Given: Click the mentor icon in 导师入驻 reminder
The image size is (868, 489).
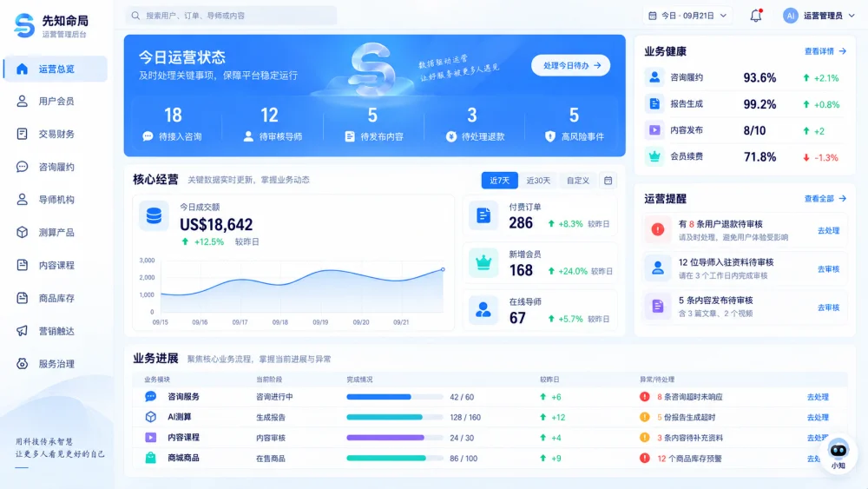Looking at the screenshot, I should tap(658, 268).
